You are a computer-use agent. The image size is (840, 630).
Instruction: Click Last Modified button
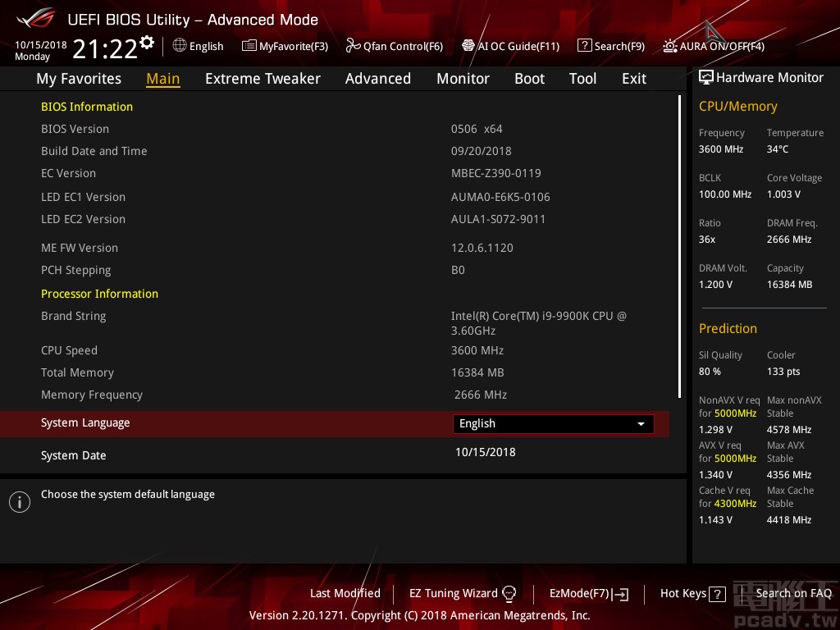pyautogui.click(x=345, y=593)
